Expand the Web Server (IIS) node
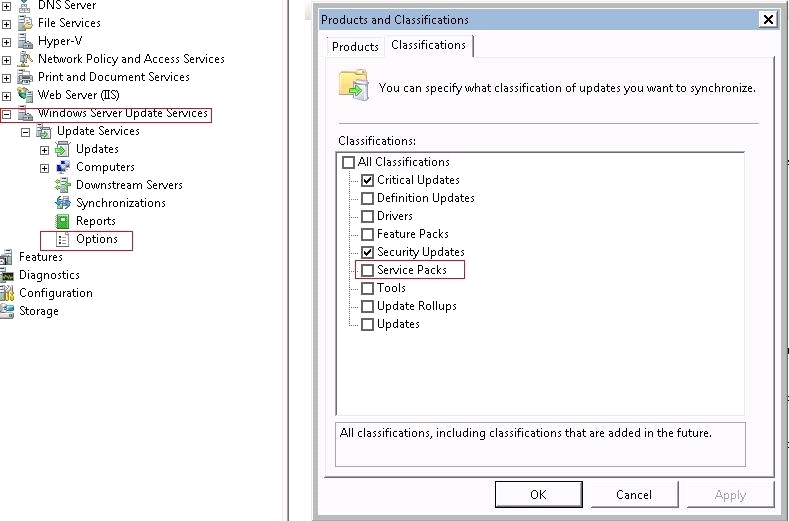 click(6, 97)
